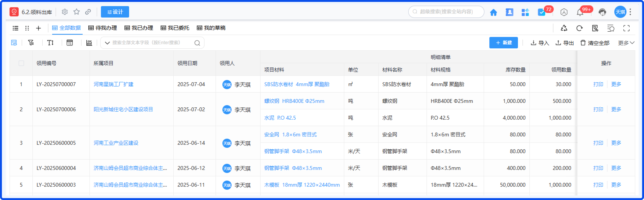Toggle the star to favorite 6.2.领料出库
The height and width of the screenshot is (200, 644).
tap(77, 12)
